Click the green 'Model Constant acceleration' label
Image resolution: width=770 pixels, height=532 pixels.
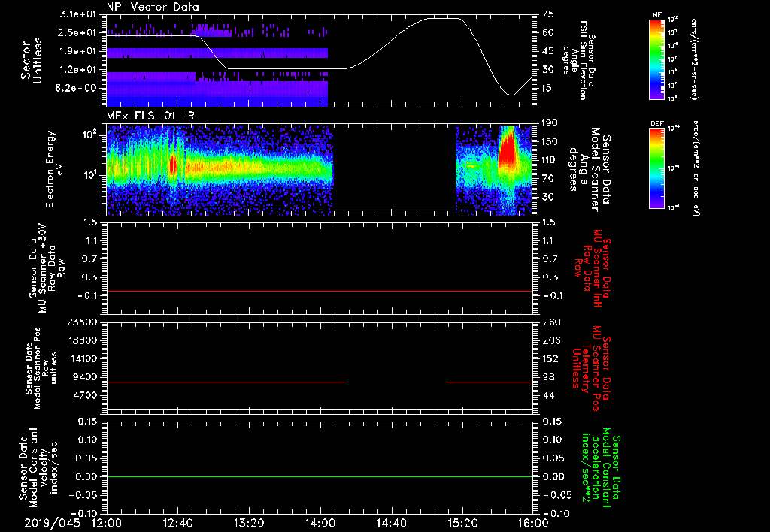[601, 468]
